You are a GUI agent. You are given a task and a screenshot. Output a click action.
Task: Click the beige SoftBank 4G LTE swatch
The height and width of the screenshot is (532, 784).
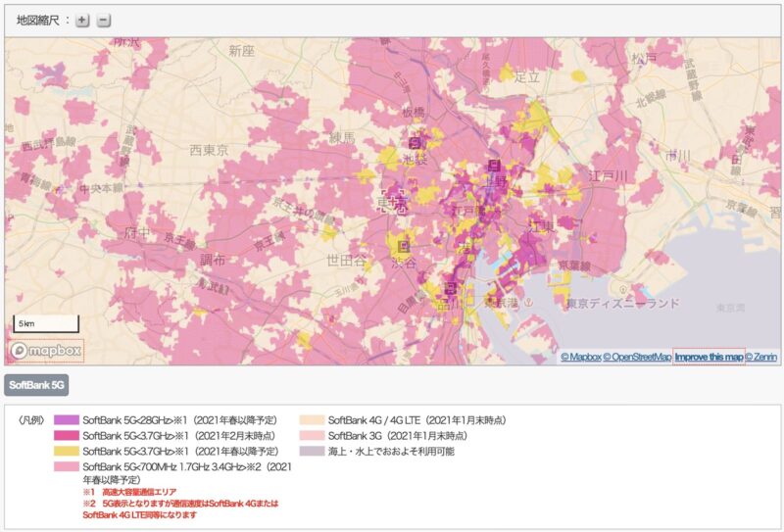312,420
